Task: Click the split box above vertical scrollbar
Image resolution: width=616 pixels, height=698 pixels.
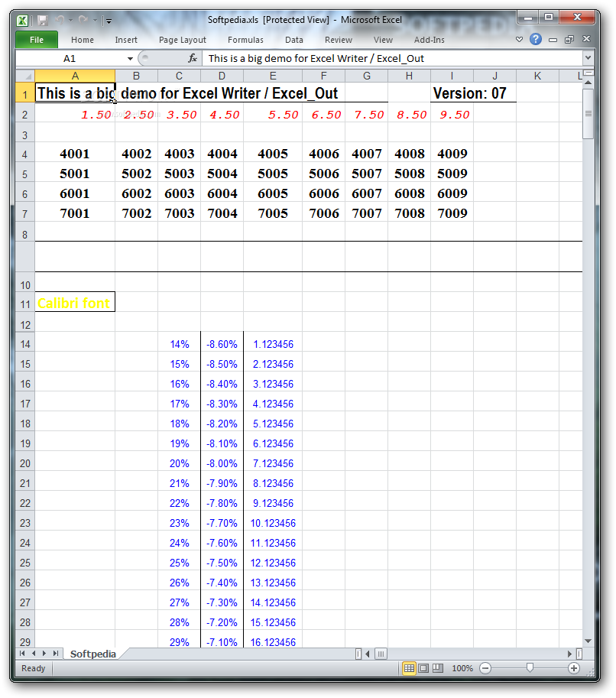Action: tap(588, 72)
